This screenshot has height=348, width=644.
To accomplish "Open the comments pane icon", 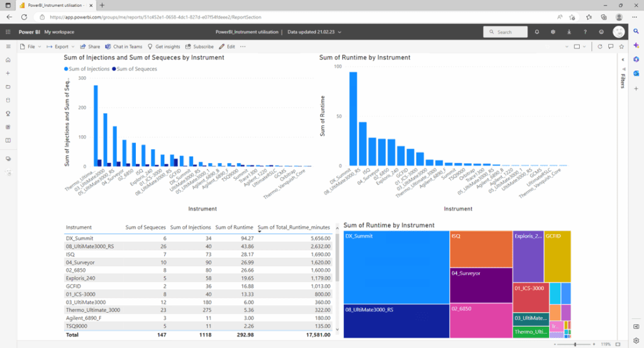I will tap(610, 47).
